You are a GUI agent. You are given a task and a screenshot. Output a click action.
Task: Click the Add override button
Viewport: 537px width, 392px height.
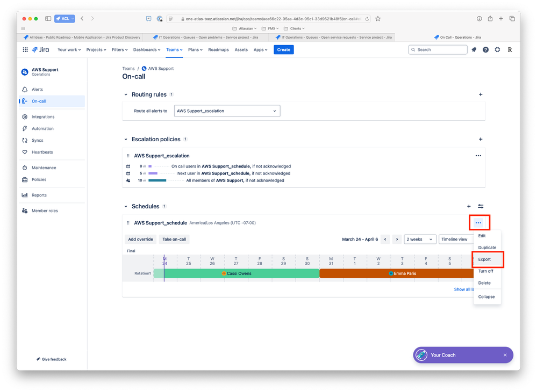[x=140, y=239]
